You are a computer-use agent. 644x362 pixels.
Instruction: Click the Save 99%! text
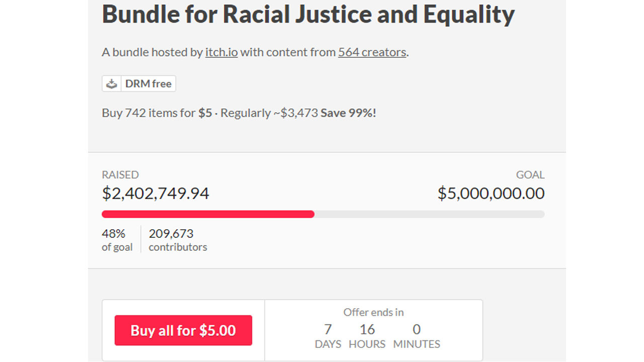pyautogui.click(x=348, y=113)
